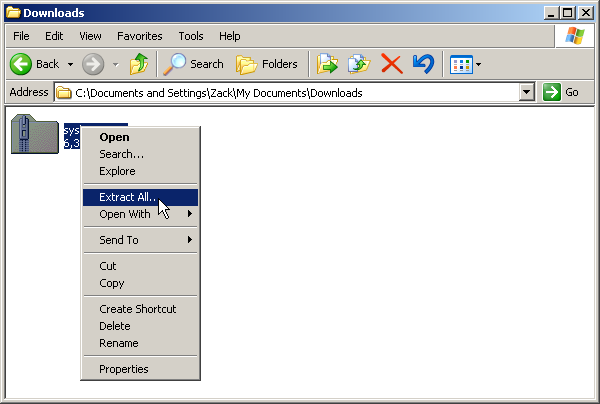Image resolution: width=600 pixels, height=404 pixels.
Task: Select Properties in the context menu
Action: point(140,369)
